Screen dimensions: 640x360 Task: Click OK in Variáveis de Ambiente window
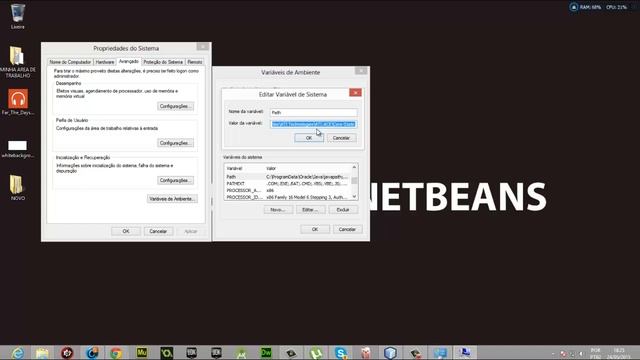pos(315,229)
